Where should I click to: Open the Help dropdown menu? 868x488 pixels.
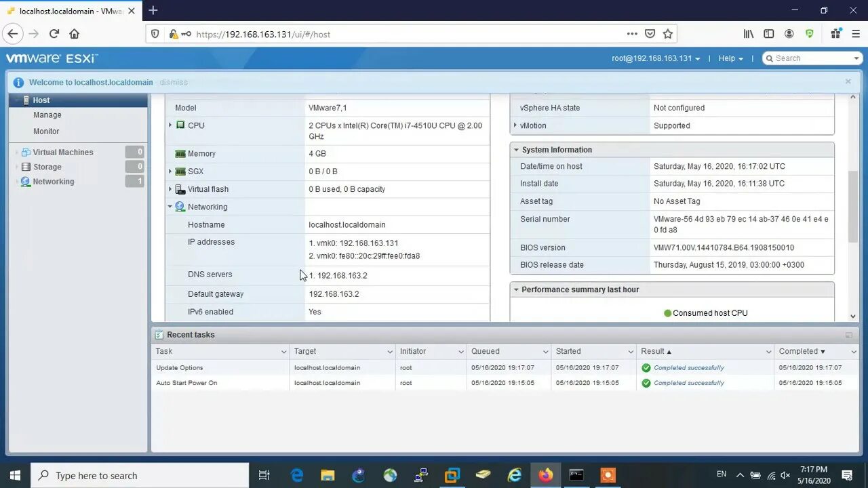click(730, 58)
